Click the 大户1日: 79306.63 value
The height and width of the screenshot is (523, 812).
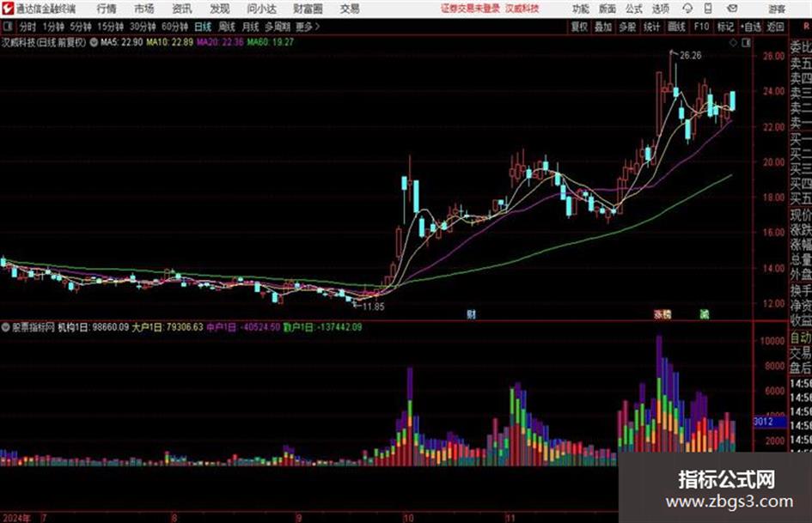point(168,327)
